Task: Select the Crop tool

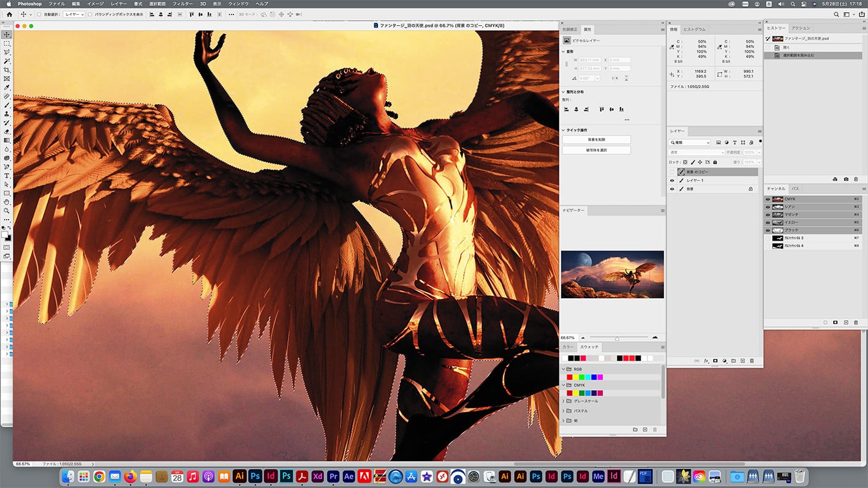Action: [x=7, y=70]
